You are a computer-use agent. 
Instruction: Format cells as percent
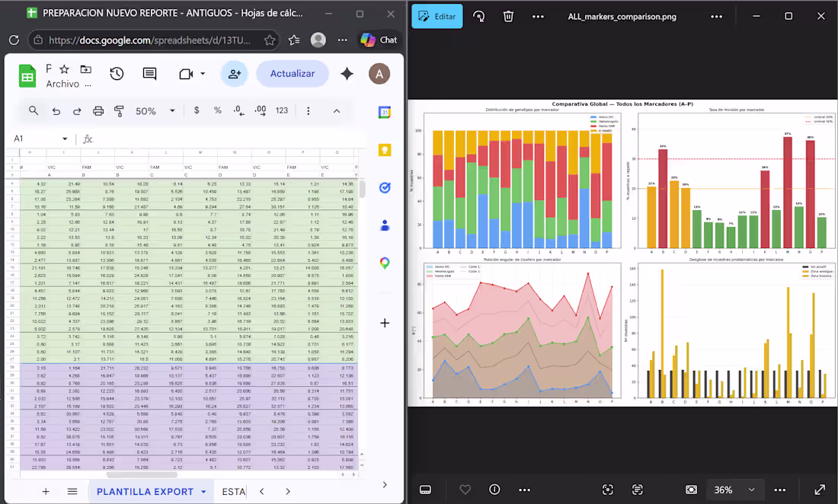[218, 110]
